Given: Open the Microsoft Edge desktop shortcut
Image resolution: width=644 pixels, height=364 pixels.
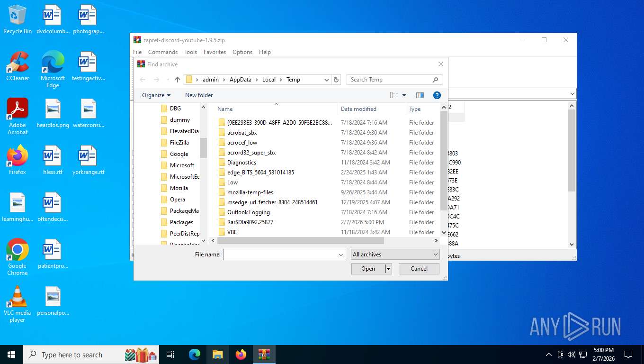Looking at the screenshot, I should coord(53,70).
